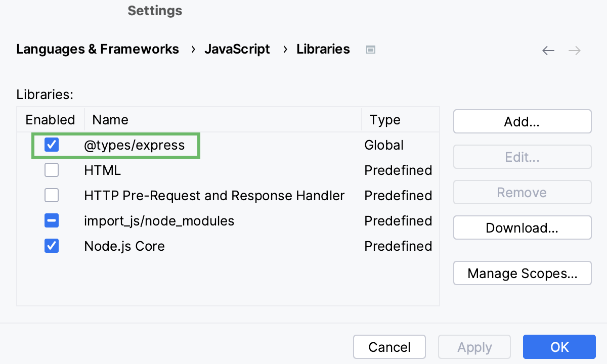Select the JavaScript breadcrumb item
The width and height of the screenshot is (607, 364).
pyautogui.click(x=237, y=49)
